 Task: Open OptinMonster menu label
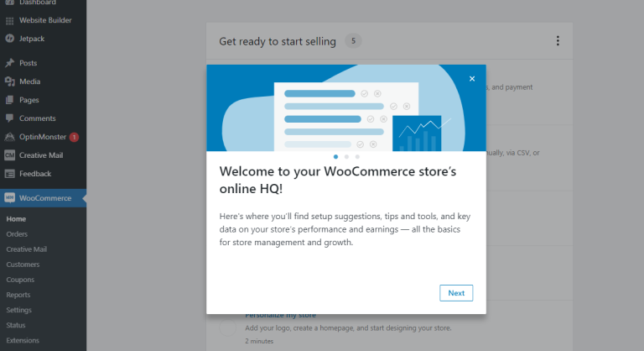click(x=42, y=137)
